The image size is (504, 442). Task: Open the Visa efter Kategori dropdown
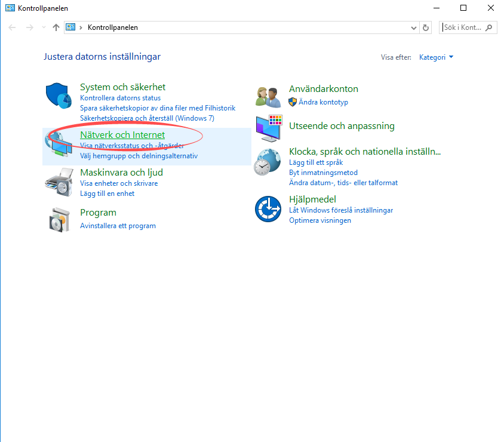[436, 57]
